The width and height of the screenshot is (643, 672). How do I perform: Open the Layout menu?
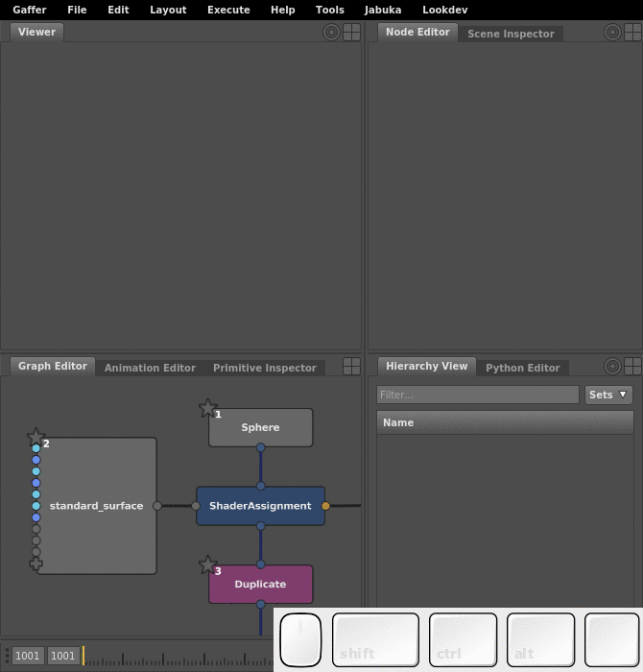(168, 10)
